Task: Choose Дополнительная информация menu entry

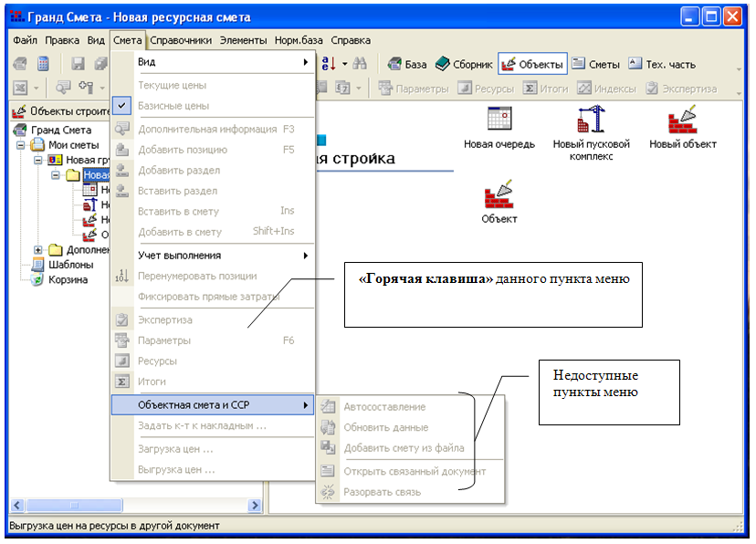Action: coord(213,129)
